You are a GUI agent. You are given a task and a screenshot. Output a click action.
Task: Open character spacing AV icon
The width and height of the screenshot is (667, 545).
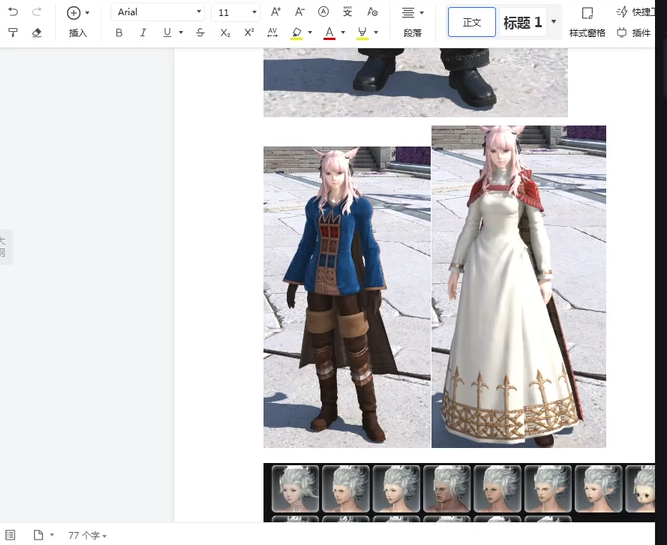(272, 32)
